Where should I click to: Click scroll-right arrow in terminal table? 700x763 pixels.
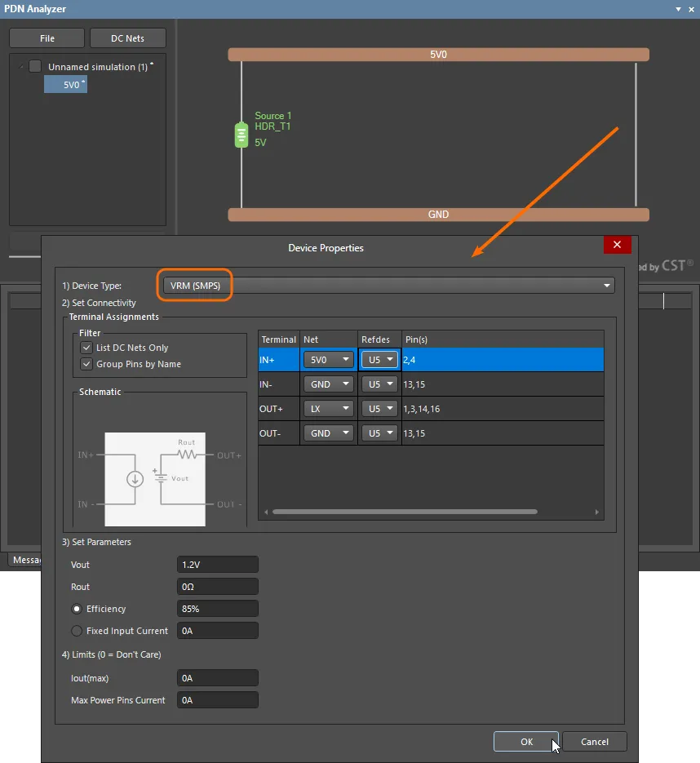597,512
